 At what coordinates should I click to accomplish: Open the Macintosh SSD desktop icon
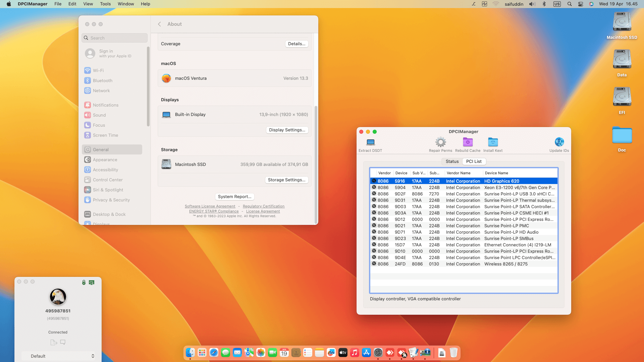(x=622, y=21)
